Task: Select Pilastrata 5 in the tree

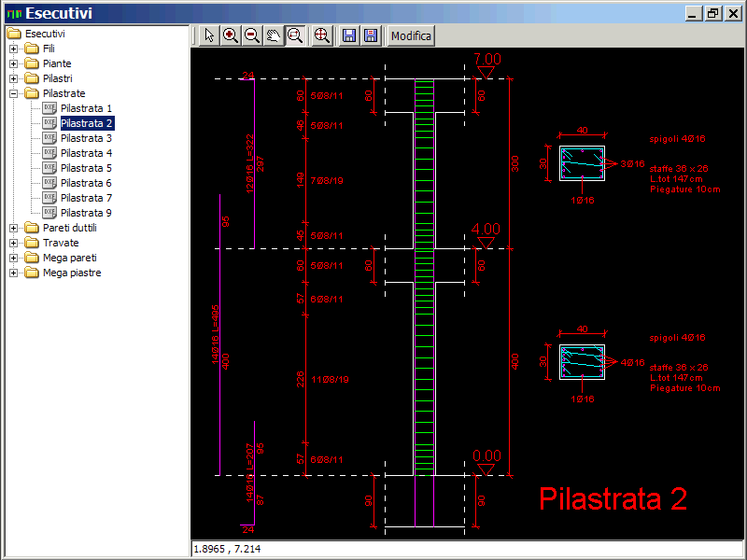Action: pos(86,168)
